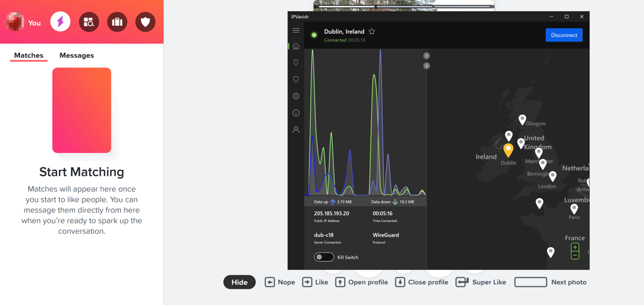Image resolution: width=644 pixels, height=305 pixels.
Task: Click the WireGuard protocol value
Action: click(386, 235)
